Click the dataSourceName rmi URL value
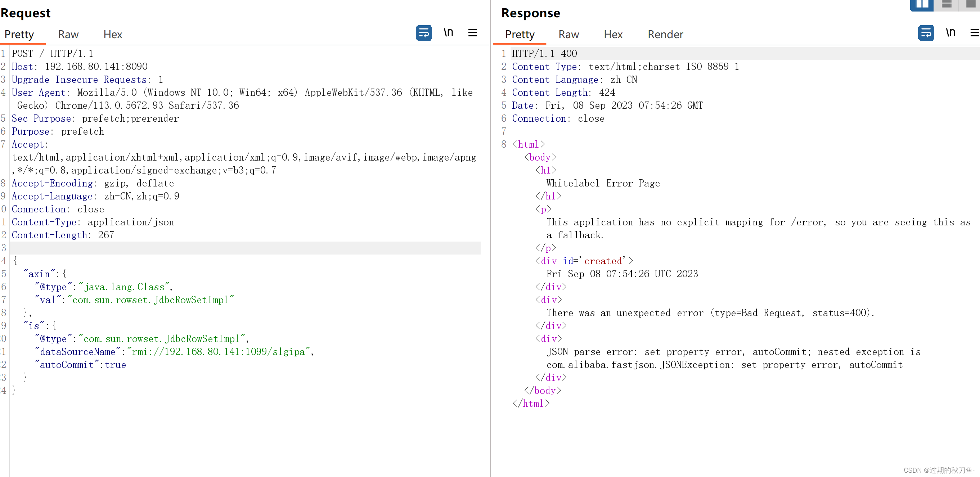980x477 pixels. click(x=219, y=351)
